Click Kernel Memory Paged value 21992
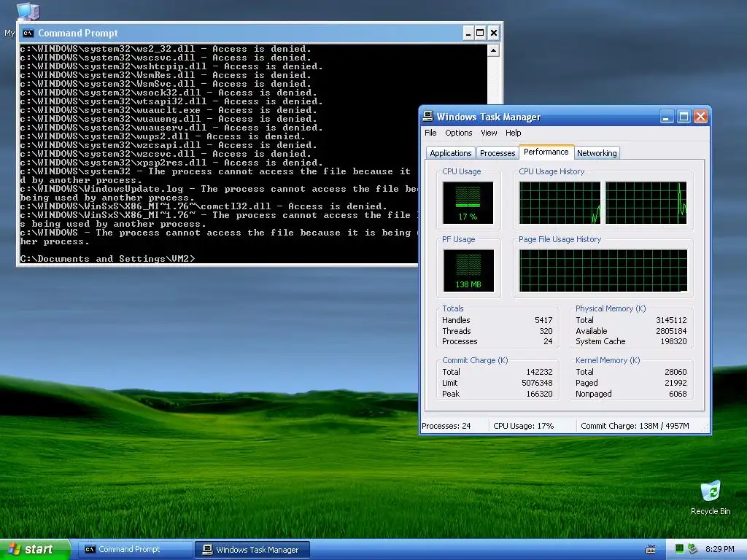 tap(676, 383)
